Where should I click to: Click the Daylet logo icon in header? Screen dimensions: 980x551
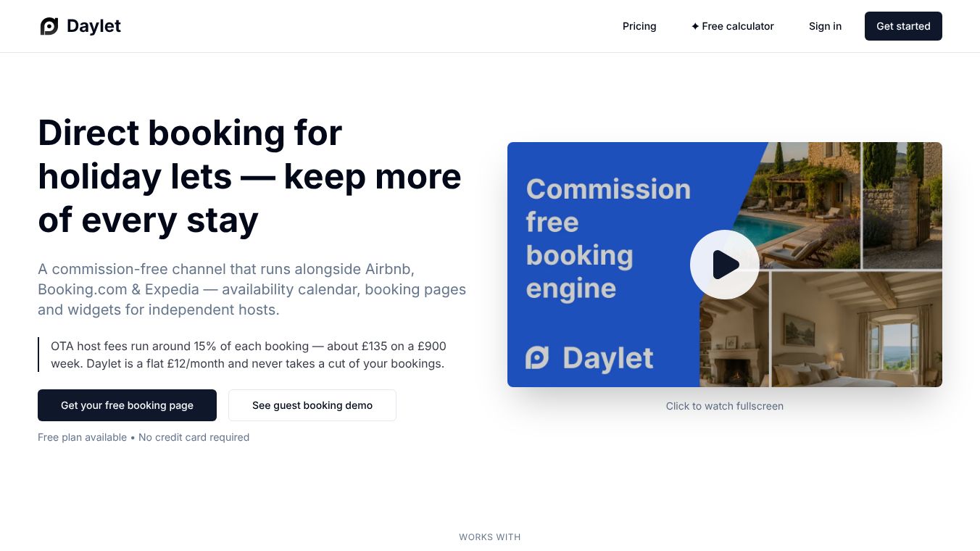[x=49, y=26]
